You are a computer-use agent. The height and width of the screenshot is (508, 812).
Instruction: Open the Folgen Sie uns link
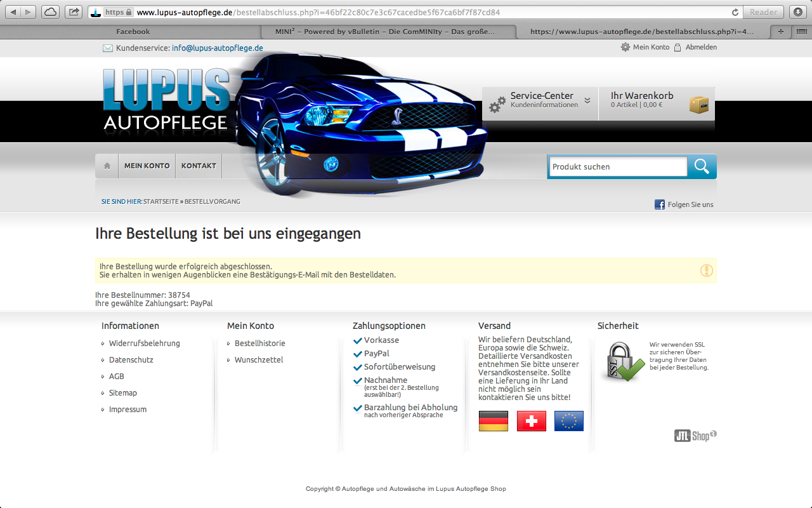690,204
